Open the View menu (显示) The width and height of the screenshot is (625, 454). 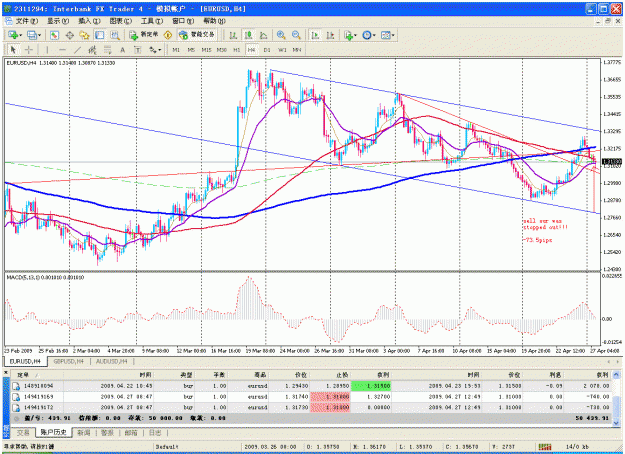click(58, 21)
